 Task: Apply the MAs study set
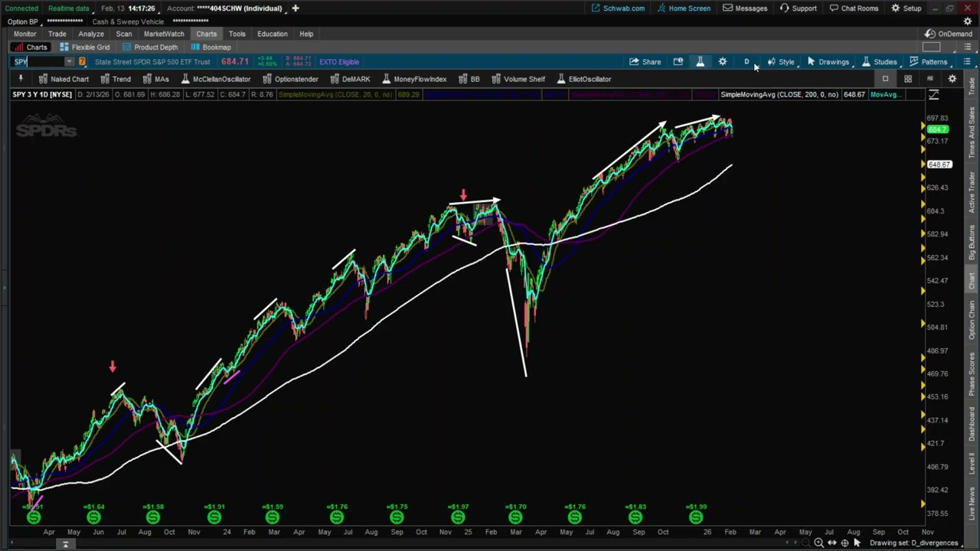pos(155,79)
